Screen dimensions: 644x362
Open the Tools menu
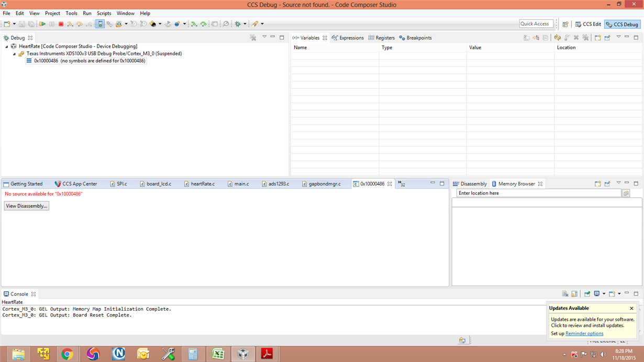coord(71,13)
